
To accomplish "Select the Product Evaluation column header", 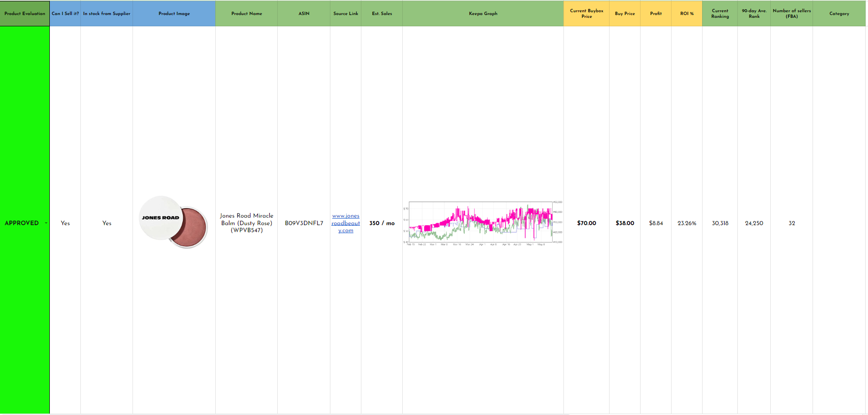I will tap(25, 14).
